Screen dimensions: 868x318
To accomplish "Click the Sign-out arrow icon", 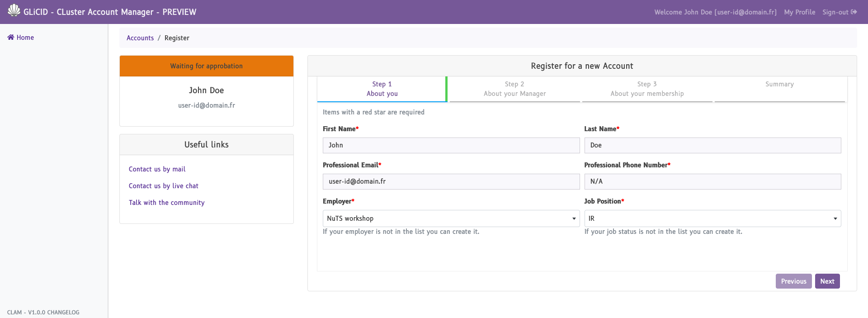I will click(x=854, y=12).
